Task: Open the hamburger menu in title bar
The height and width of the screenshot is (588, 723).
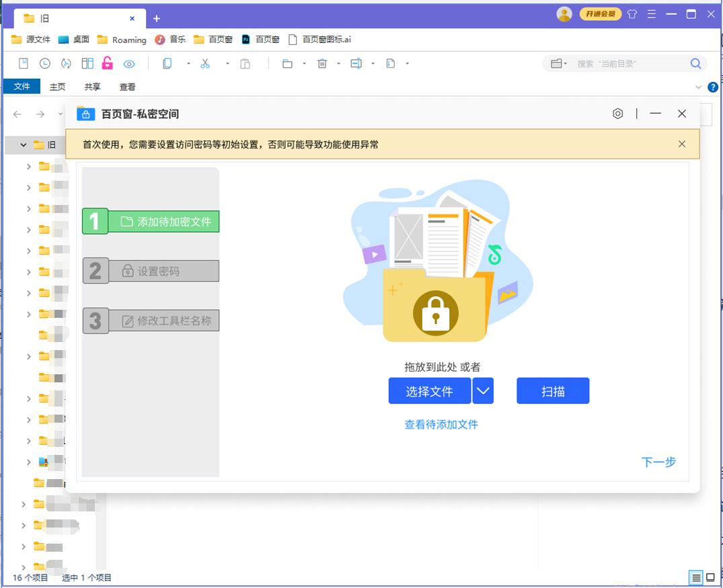Action: (651, 13)
